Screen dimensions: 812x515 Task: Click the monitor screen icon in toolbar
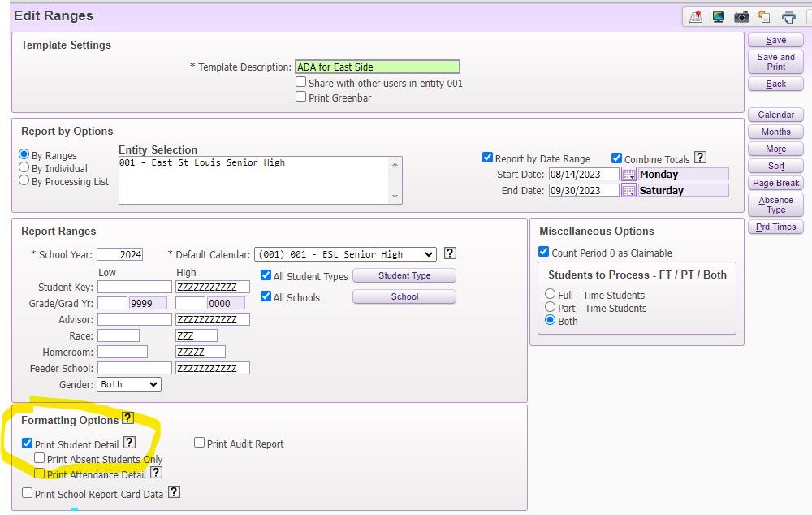click(718, 16)
